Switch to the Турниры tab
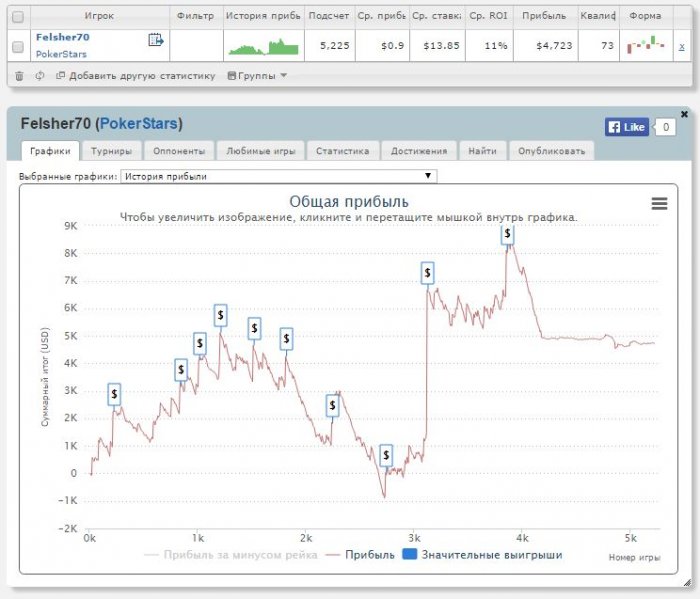The height and width of the screenshot is (599, 700). coord(111,151)
